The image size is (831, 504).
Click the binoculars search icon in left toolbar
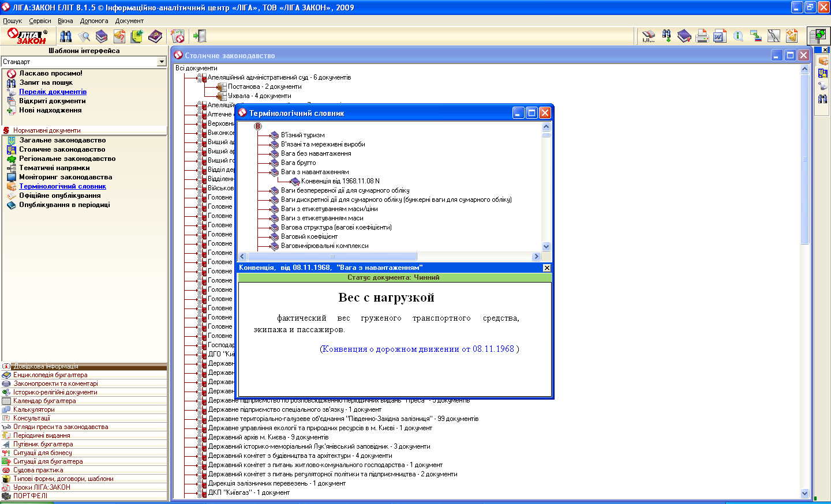click(x=66, y=36)
